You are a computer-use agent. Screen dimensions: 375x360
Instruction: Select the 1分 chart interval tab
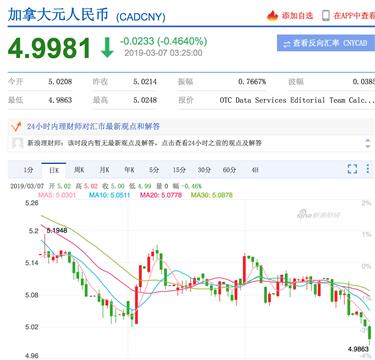pos(28,170)
